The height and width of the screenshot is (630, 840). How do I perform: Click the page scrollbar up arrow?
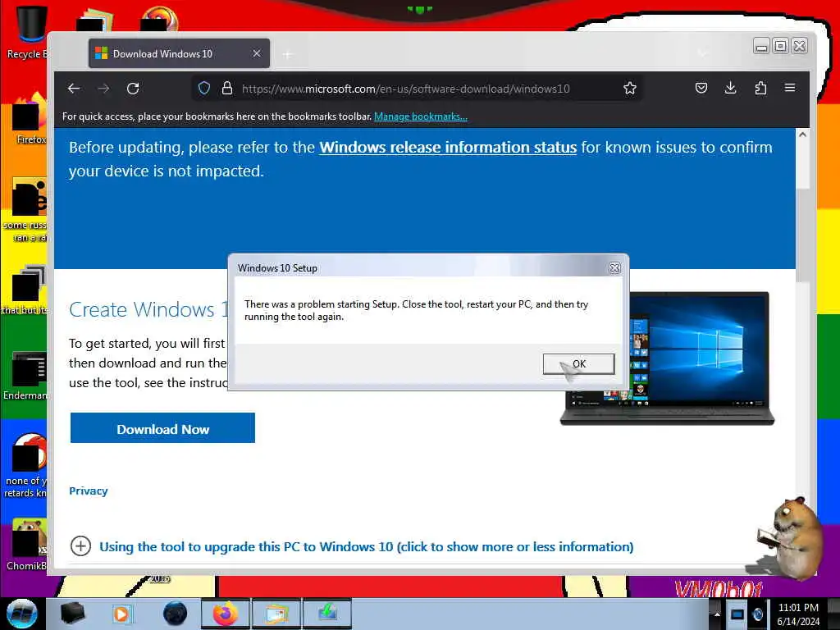click(802, 135)
